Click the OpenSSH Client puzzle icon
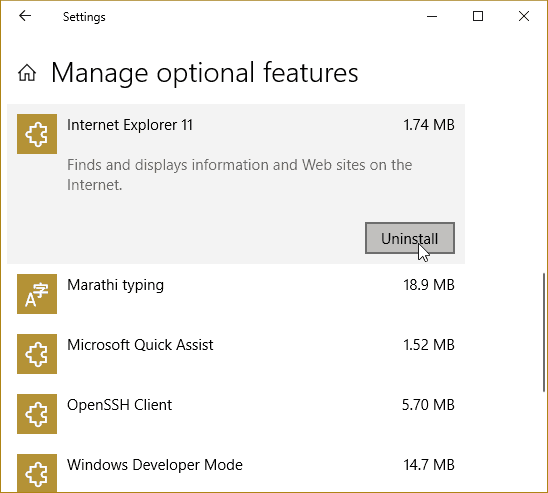The image size is (548, 493). 37,414
